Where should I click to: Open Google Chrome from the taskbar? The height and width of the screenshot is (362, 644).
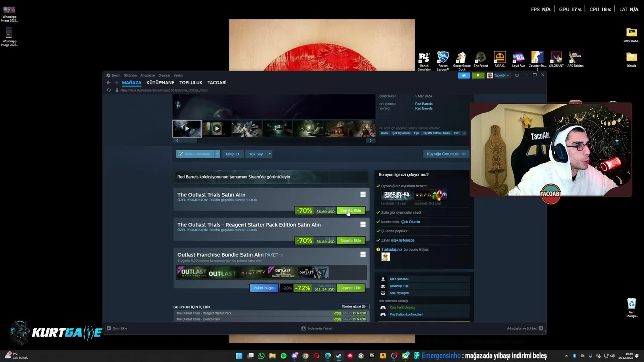tap(305, 356)
